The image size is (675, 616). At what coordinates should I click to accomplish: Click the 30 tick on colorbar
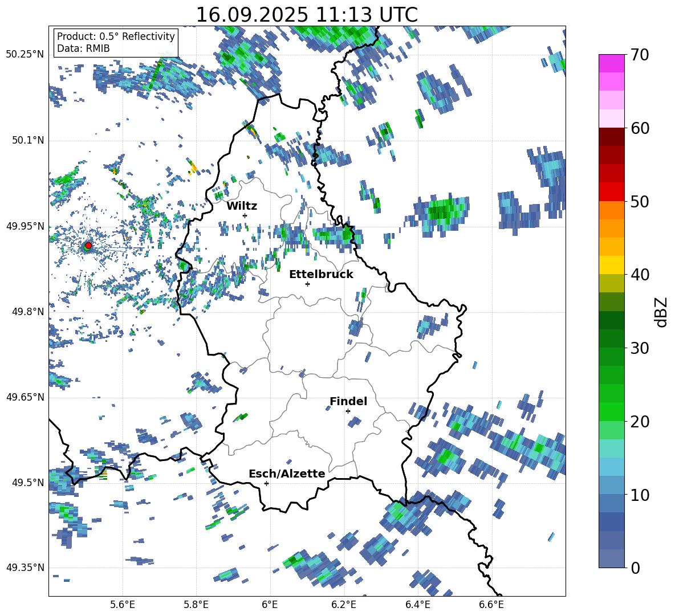click(x=640, y=348)
